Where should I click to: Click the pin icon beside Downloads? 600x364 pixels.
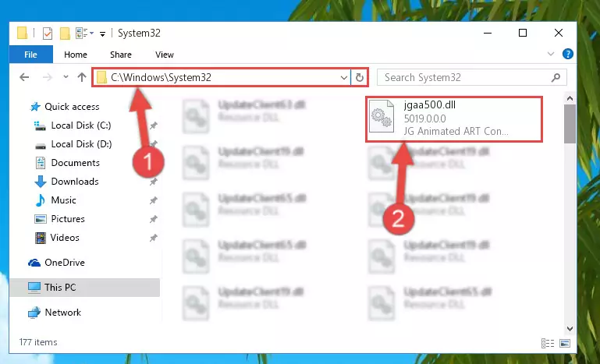154,182
